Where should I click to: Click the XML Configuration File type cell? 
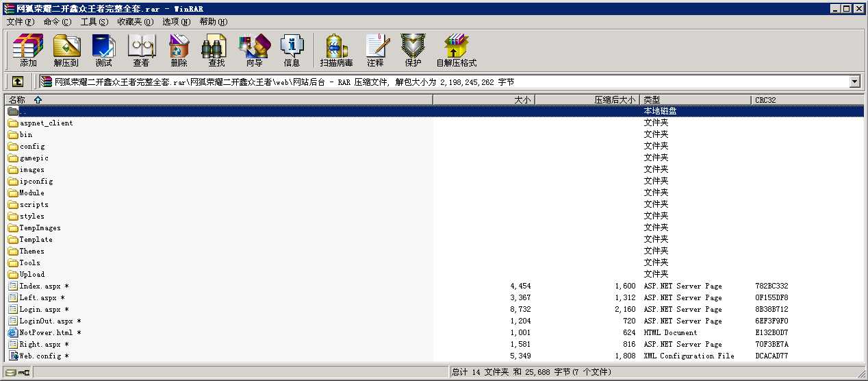click(x=689, y=356)
